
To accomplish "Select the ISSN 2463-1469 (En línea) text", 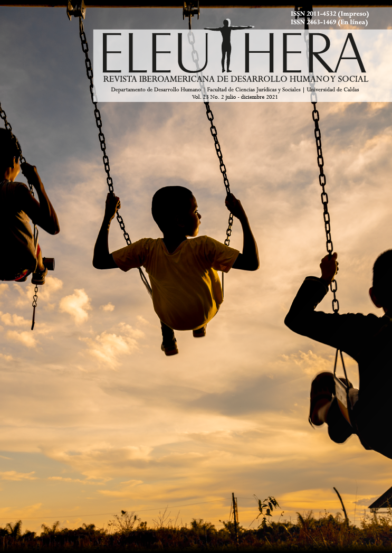I will (329, 22).
